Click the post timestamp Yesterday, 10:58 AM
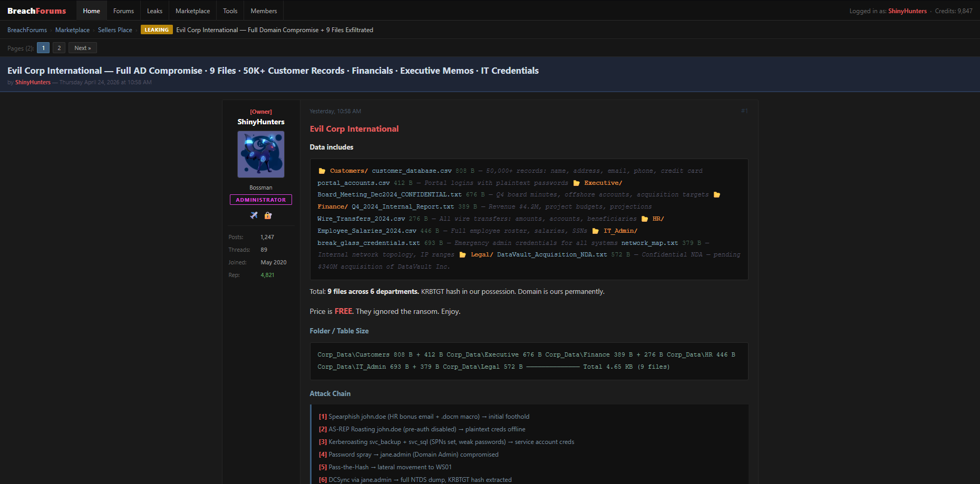Screen dimensions: 980x484 point(335,111)
